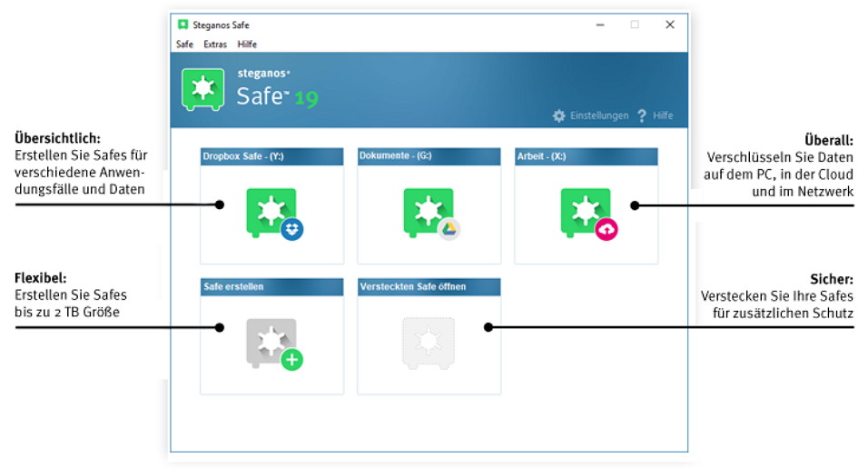Minimize the Steganos Safe window

click(x=600, y=25)
